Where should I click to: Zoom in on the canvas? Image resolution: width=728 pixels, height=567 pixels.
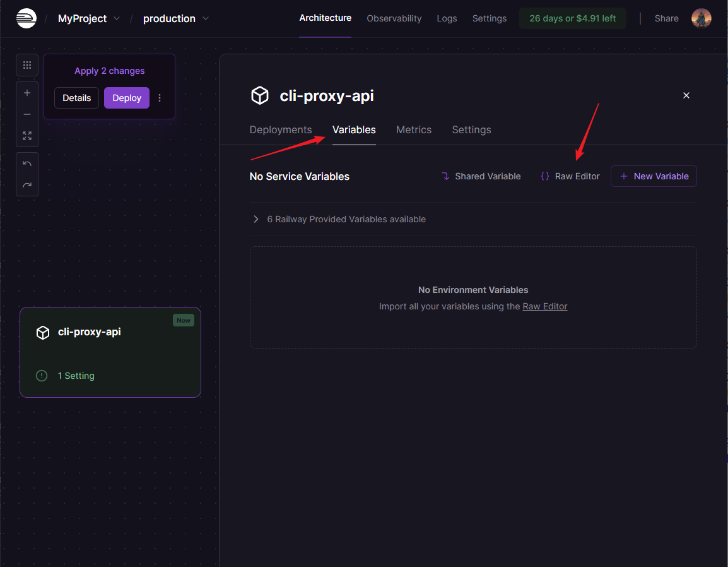(27, 93)
